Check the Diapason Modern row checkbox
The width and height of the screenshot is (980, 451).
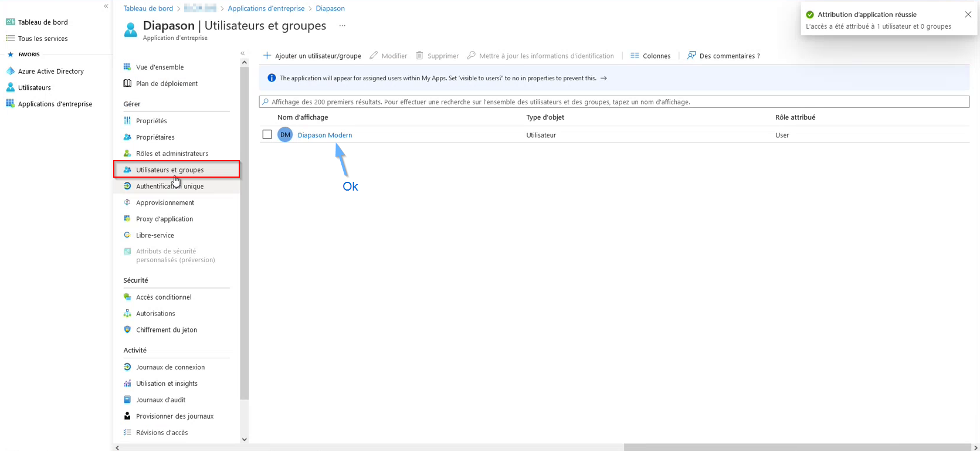tap(267, 135)
